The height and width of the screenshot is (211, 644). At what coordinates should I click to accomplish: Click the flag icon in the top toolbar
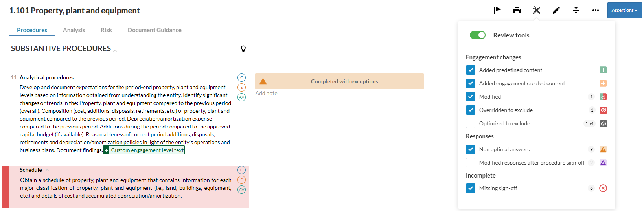[x=497, y=10]
